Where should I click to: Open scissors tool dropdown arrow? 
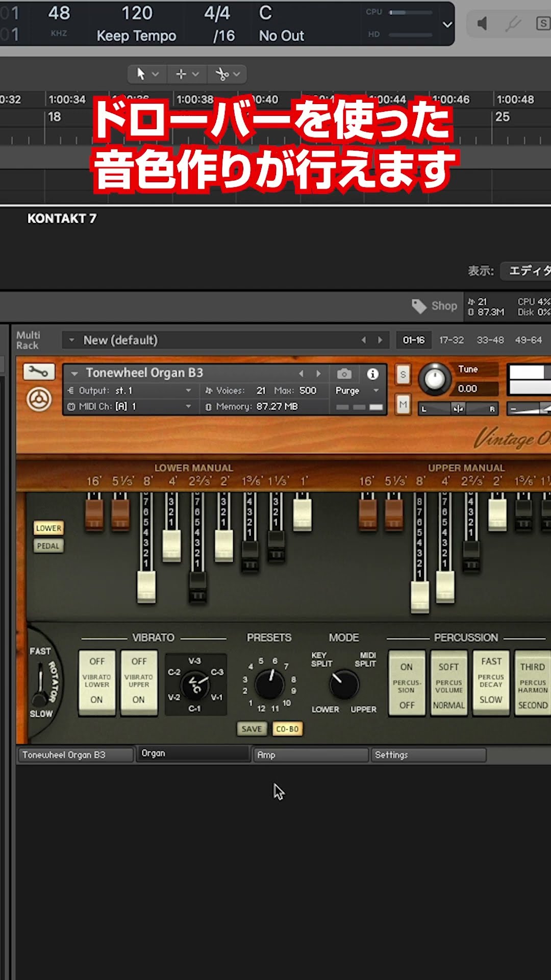pyautogui.click(x=236, y=74)
